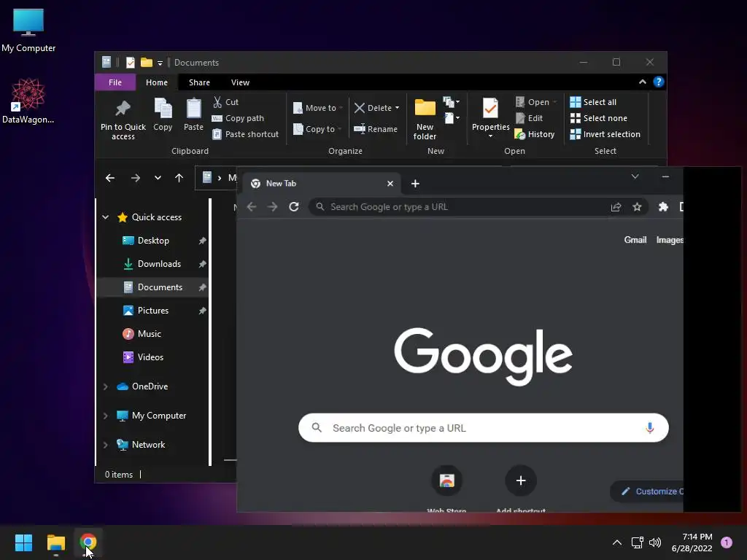The height and width of the screenshot is (560, 747).
Task: Click Edit in the Open group
Action: (x=529, y=118)
